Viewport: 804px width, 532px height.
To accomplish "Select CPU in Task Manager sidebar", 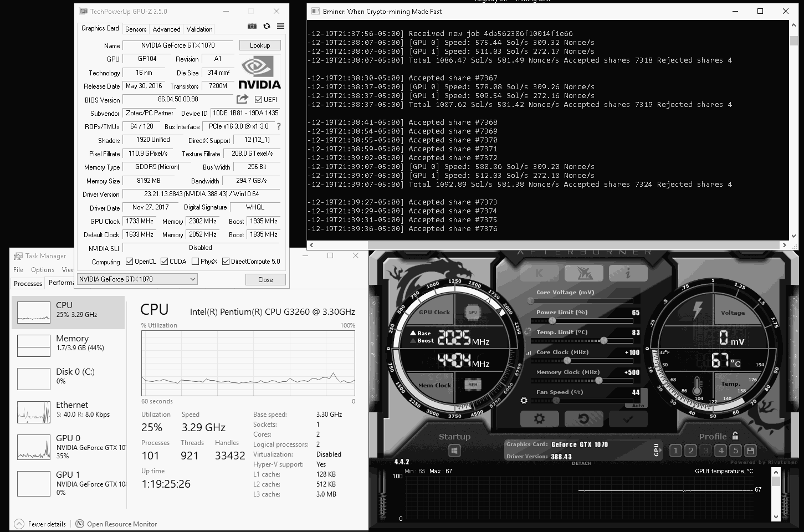I will (x=68, y=313).
